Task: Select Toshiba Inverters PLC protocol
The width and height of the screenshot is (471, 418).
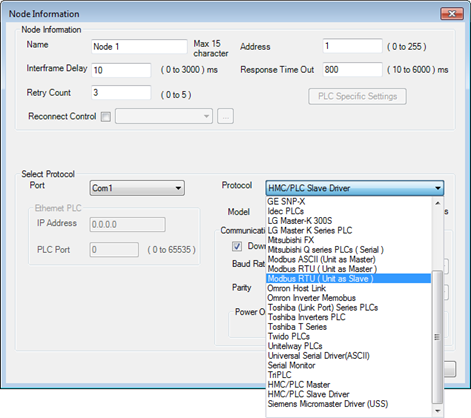Action: coord(349,317)
